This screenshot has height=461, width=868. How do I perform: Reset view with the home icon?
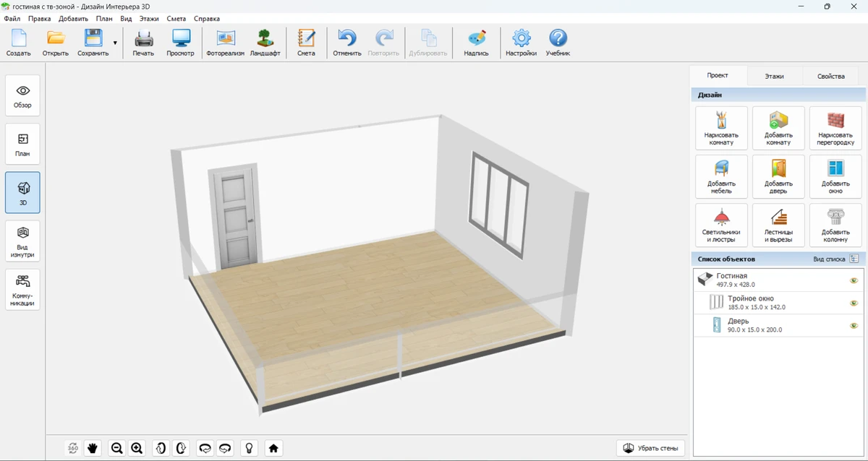tap(273, 448)
